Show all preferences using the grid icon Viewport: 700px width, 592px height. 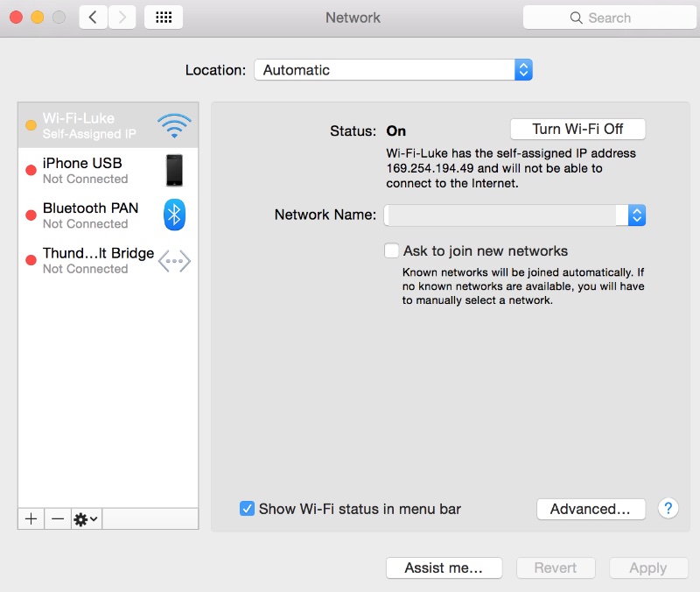[x=164, y=17]
